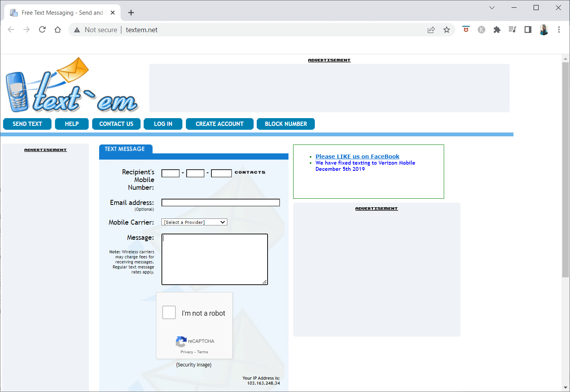Click the (Security Image) caption

pyautogui.click(x=194, y=365)
